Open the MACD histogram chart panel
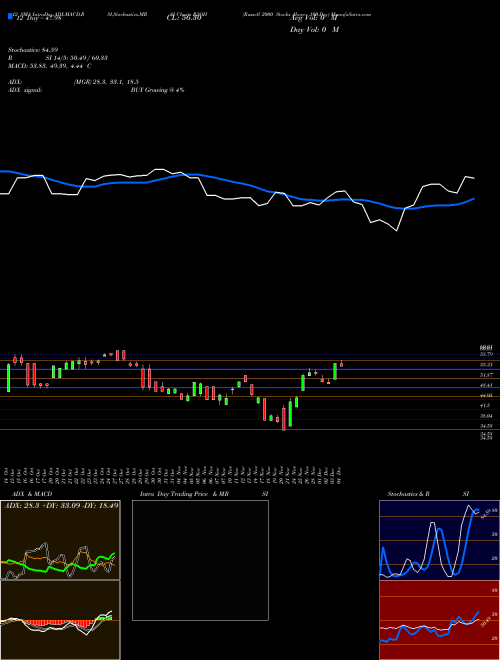This screenshot has height=660, width=500. coord(60,620)
